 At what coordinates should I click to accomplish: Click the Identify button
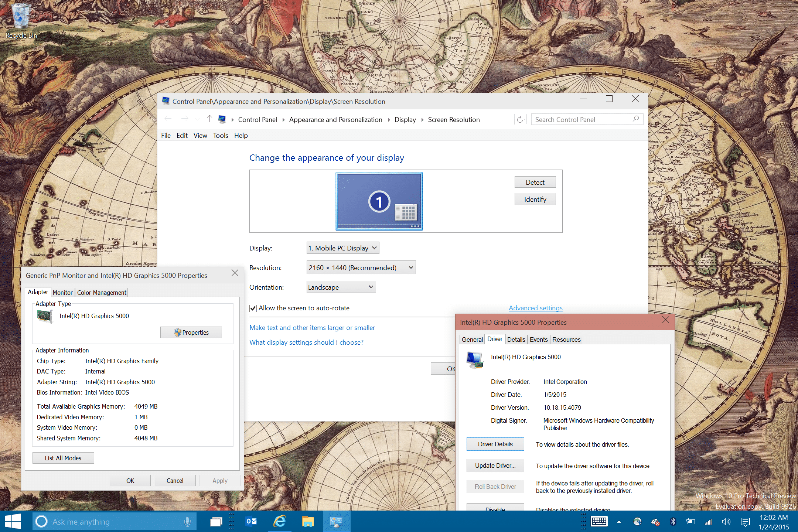pyautogui.click(x=535, y=199)
